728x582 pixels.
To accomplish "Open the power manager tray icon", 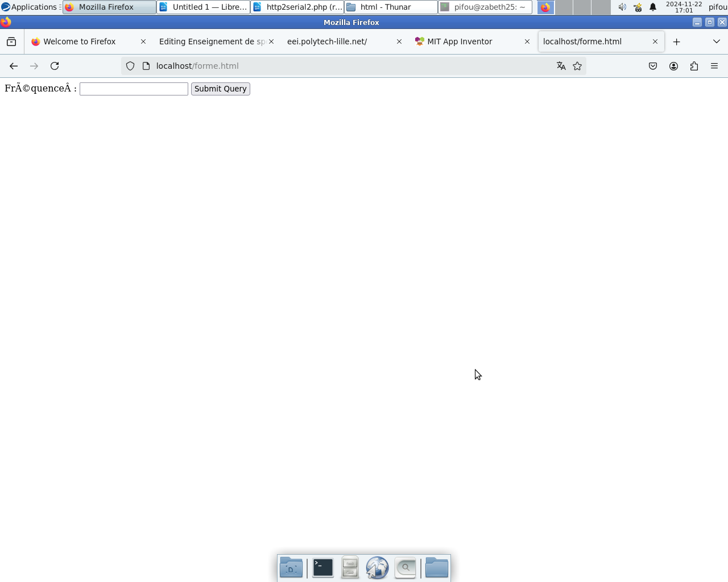I will [x=638, y=7].
